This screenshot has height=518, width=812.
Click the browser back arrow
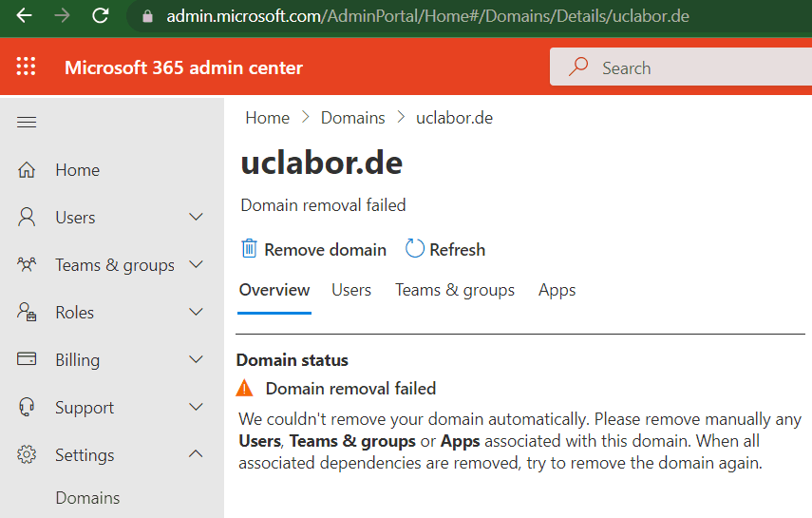(25, 15)
